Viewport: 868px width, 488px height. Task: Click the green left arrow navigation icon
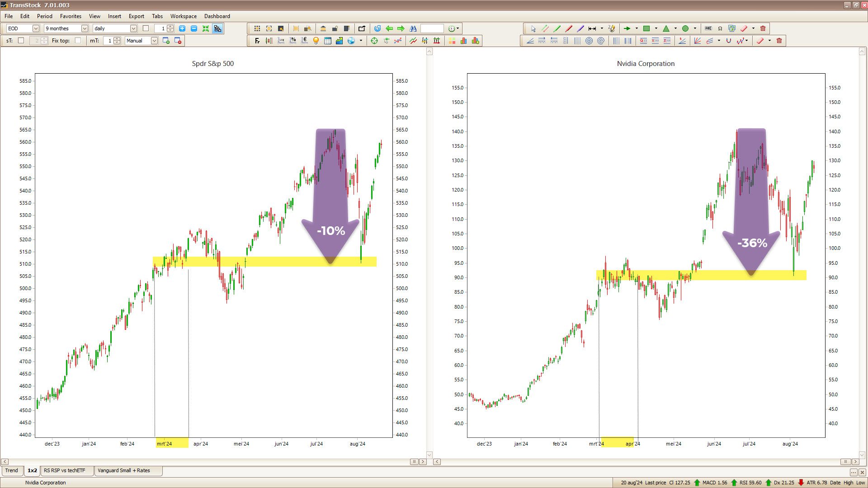[x=389, y=28]
